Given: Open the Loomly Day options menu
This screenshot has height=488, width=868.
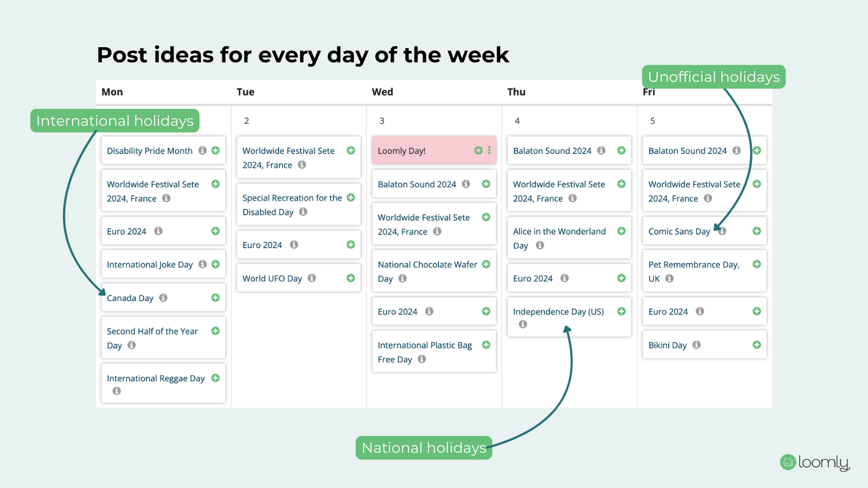Looking at the screenshot, I should (490, 150).
